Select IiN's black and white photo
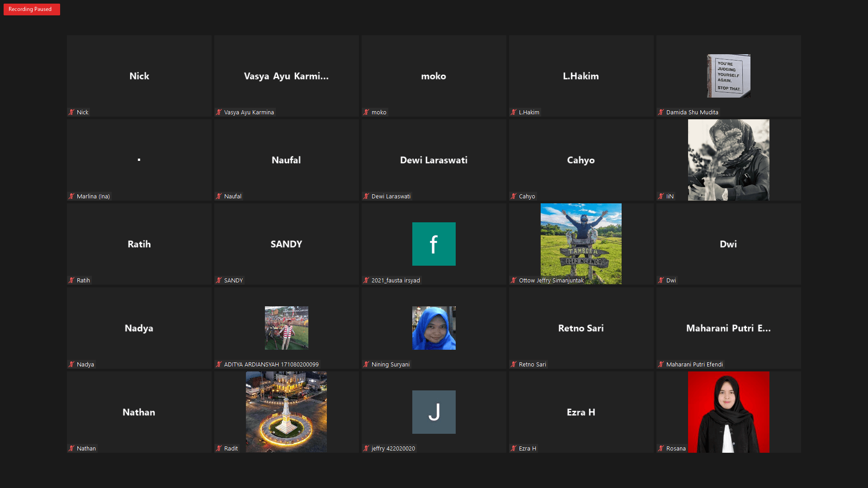The image size is (868, 488). click(x=728, y=160)
